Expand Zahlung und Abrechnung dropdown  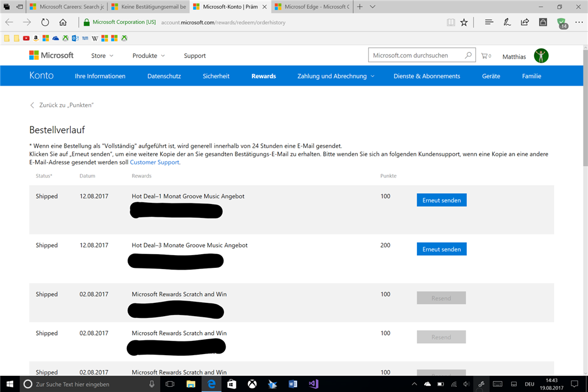(336, 76)
